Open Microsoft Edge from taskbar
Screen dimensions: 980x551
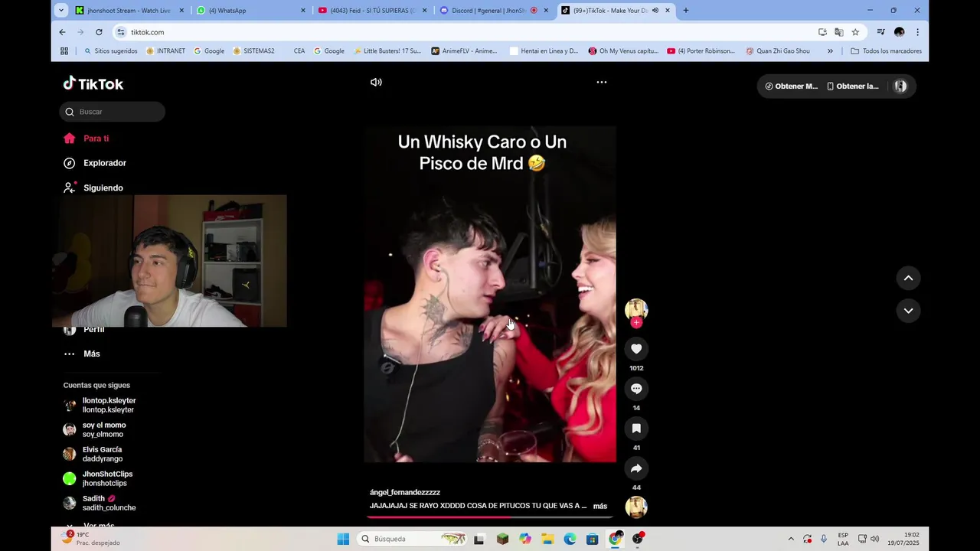pos(570,539)
